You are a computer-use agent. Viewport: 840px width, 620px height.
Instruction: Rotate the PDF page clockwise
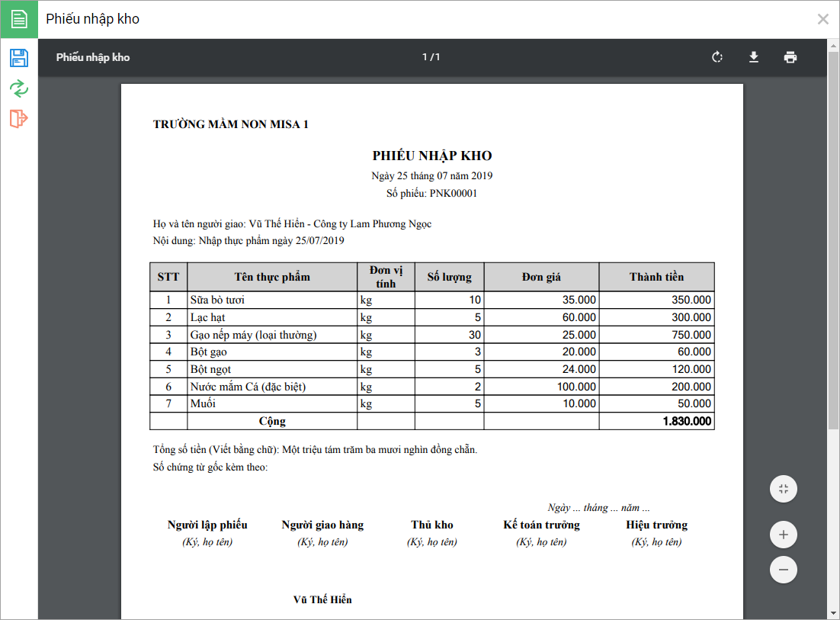717,56
